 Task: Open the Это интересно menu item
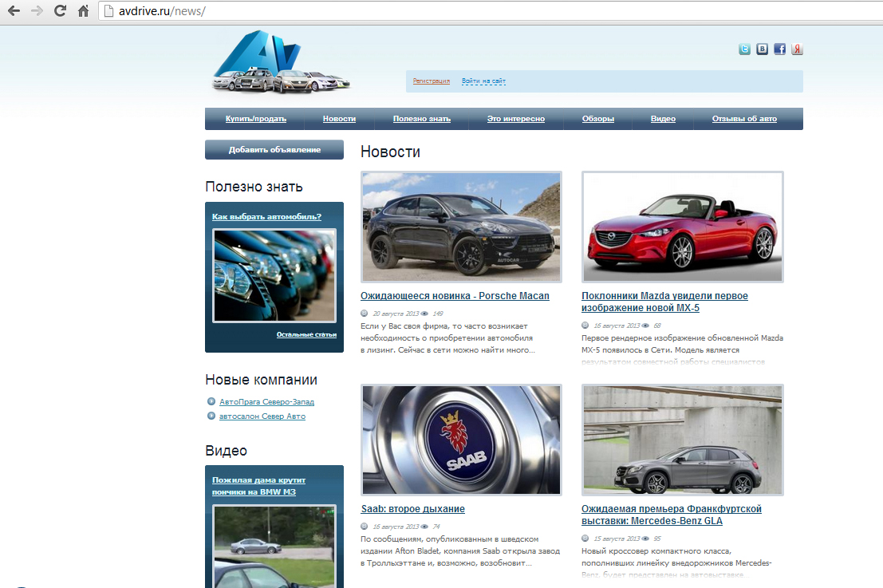click(516, 119)
